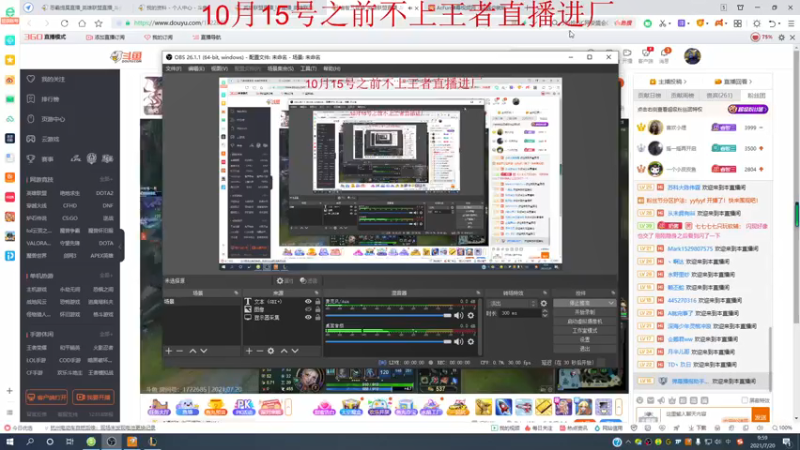The image size is (800, 450).
Task: Toggle visibility eye for Display Capture source
Action: (308, 317)
